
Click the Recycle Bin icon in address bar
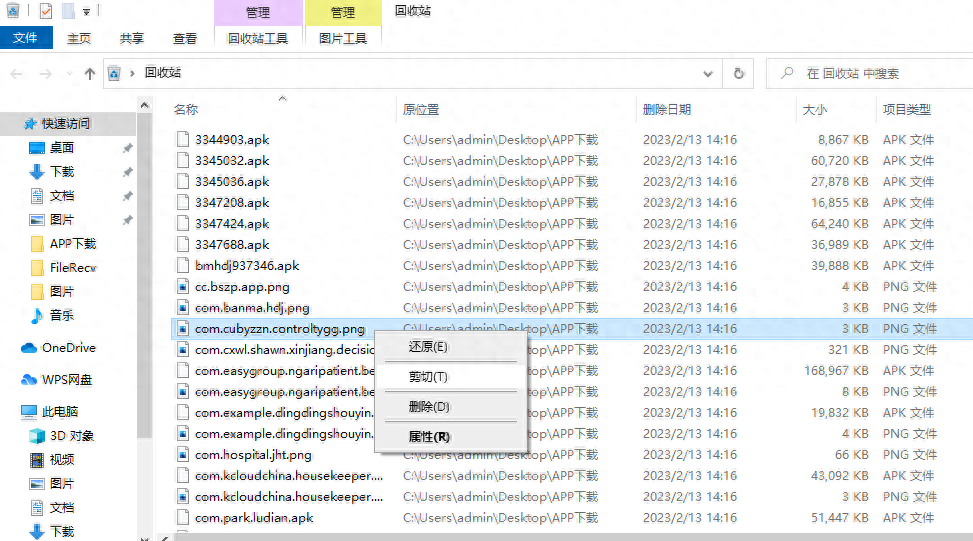(114, 74)
